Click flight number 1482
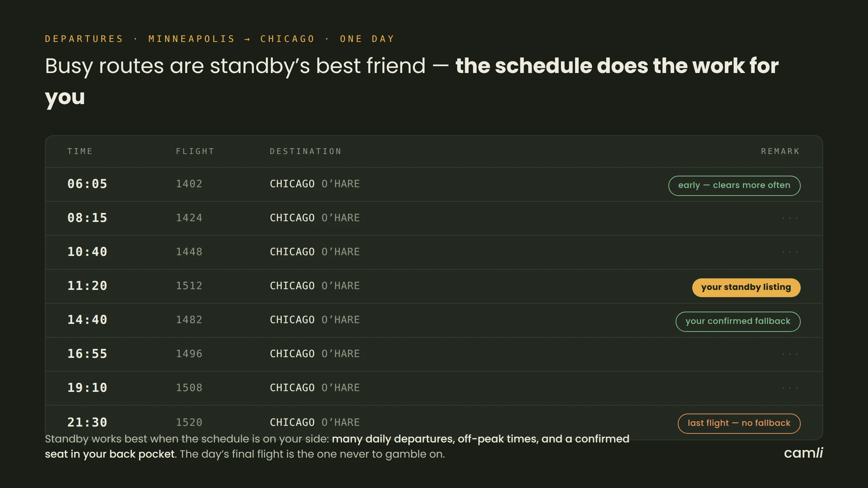The width and height of the screenshot is (868, 488). coord(189,320)
